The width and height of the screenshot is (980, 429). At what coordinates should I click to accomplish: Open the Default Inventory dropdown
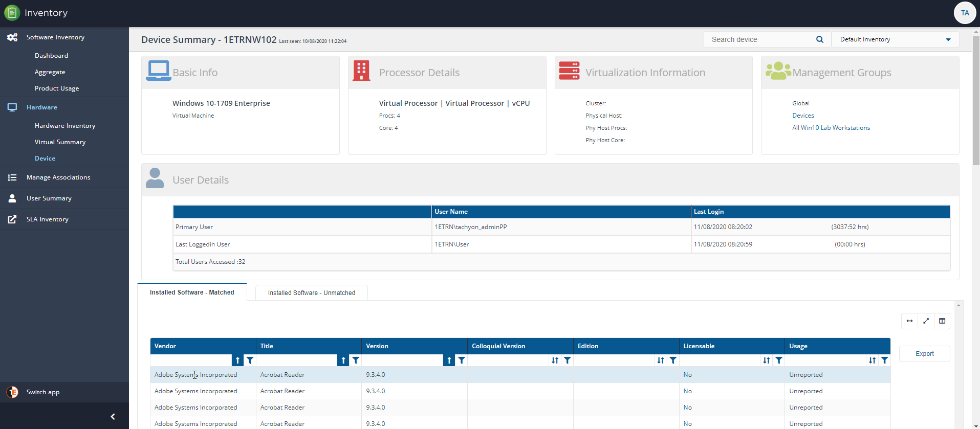coord(896,39)
